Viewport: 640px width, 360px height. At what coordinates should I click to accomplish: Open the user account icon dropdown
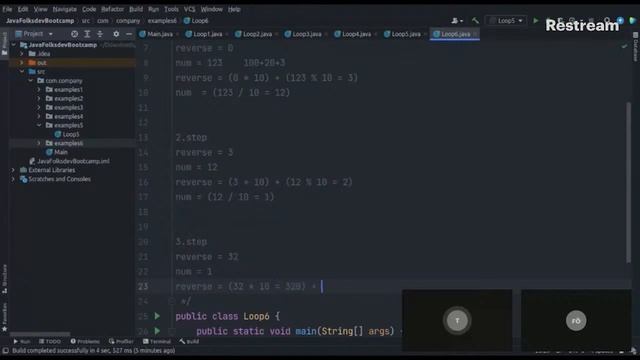point(457,20)
